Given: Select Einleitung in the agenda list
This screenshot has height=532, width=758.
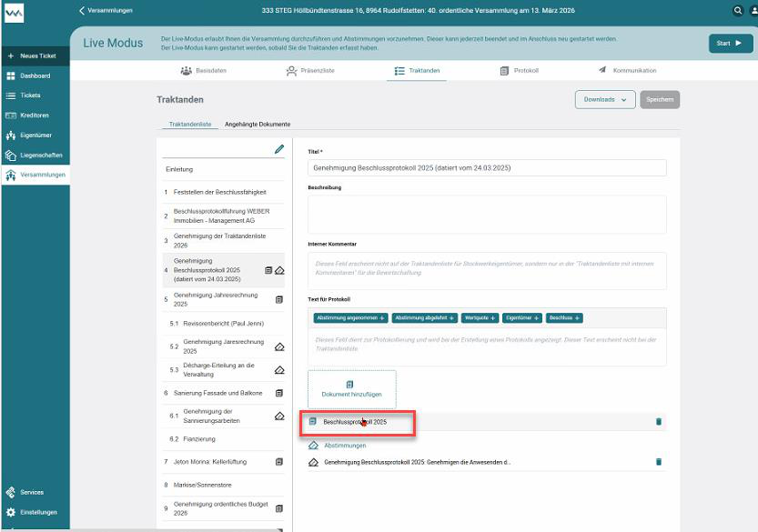Looking at the screenshot, I should point(223,169).
